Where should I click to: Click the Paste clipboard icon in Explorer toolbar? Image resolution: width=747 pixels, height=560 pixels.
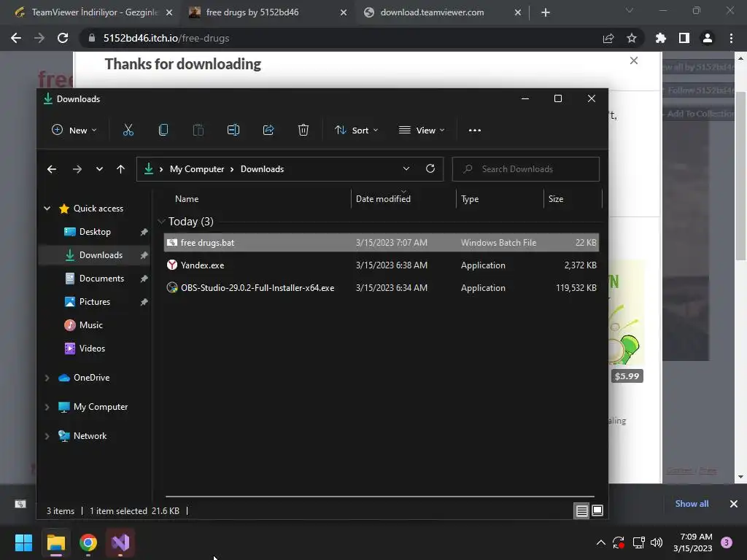[198, 130]
